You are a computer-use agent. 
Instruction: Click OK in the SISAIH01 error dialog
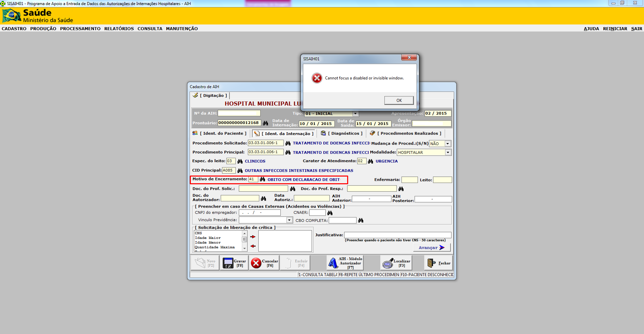[x=399, y=101]
